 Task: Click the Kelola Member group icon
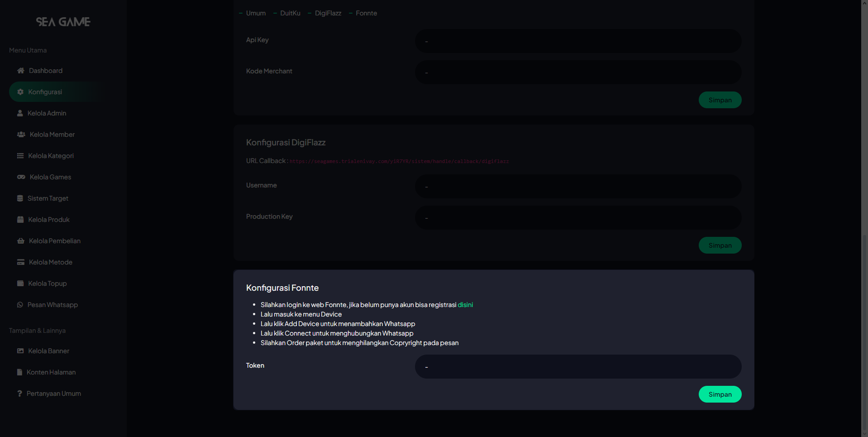click(21, 134)
